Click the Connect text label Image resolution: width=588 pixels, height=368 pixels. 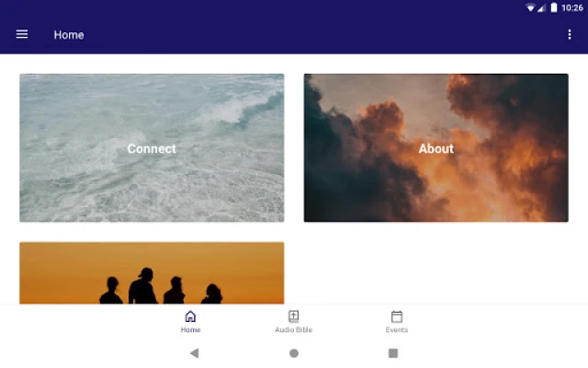[152, 149]
